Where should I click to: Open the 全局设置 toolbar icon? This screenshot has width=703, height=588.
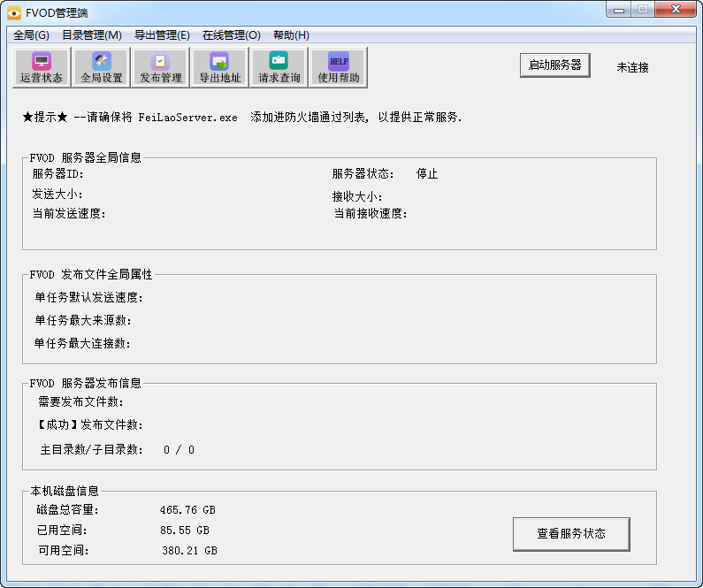(102, 67)
